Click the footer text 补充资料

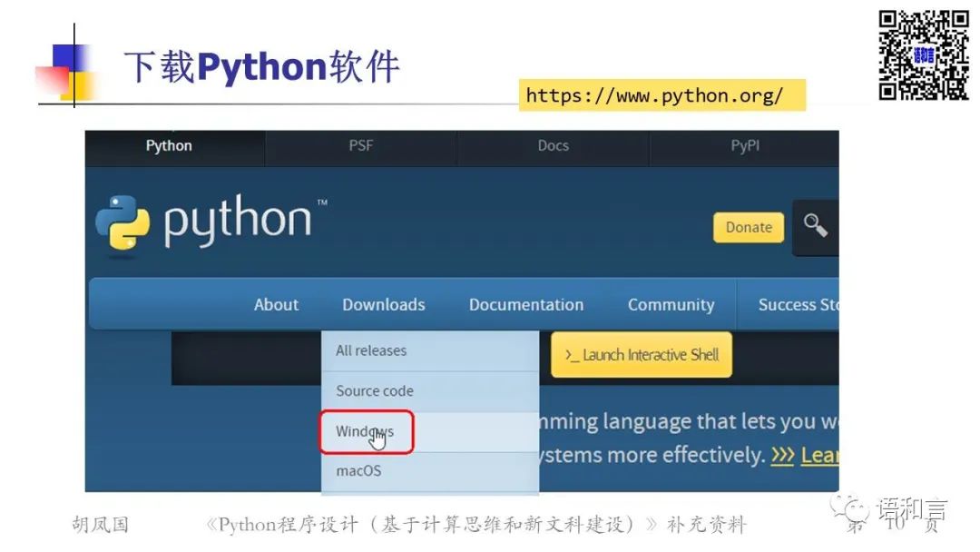(x=706, y=524)
